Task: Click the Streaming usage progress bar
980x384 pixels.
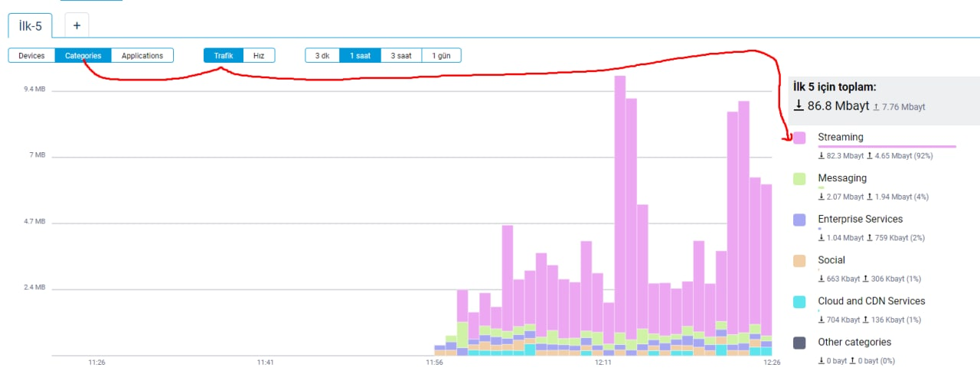Action: [x=887, y=146]
